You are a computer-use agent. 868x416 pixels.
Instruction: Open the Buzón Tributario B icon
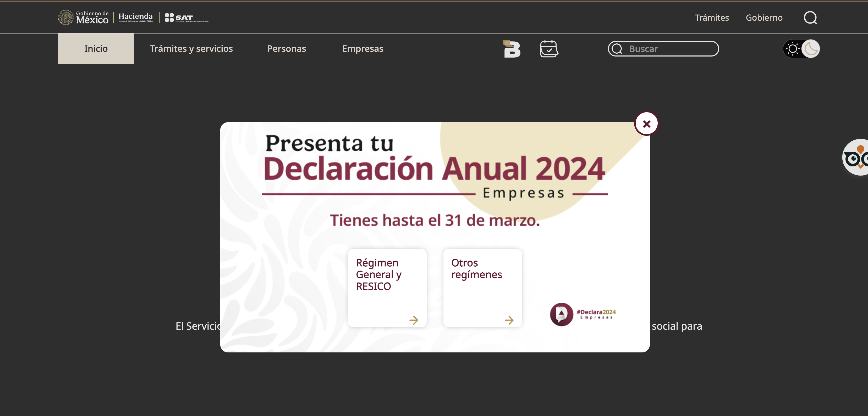[512, 49]
